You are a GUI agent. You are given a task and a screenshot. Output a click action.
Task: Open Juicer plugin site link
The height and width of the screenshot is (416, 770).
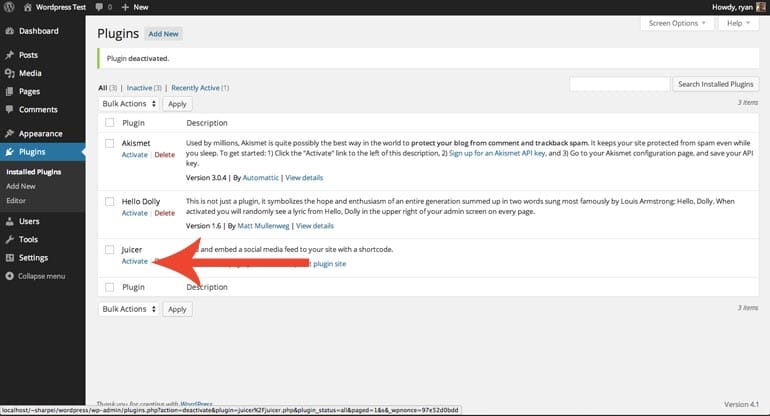click(x=330, y=264)
